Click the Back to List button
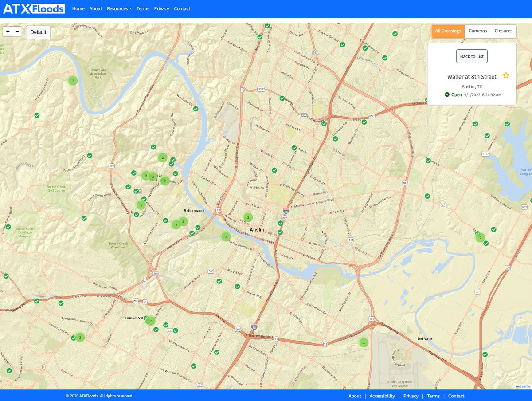This screenshot has width=532, height=401. pyautogui.click(x=472, y=56)
